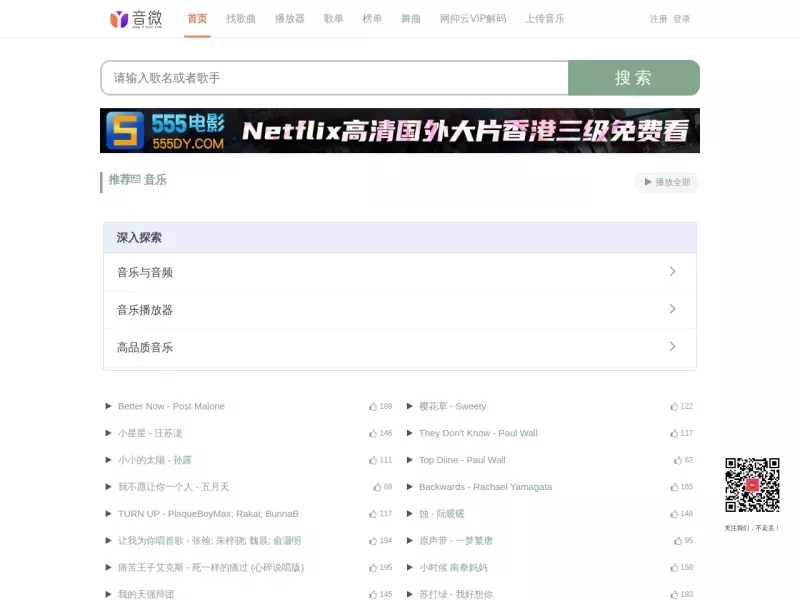Open the 找歌曲 menu item
This screenshot has width=800, height=600.
pyautogui.click(x=241, y=19)
